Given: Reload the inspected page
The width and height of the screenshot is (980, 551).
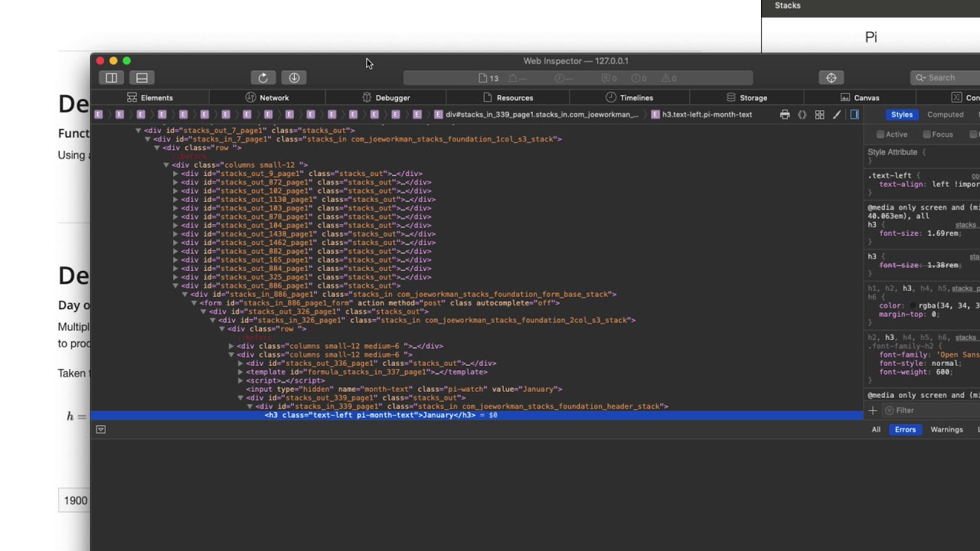Looking at the screenshot, I should pyautogui.click(x=263, y=77).
